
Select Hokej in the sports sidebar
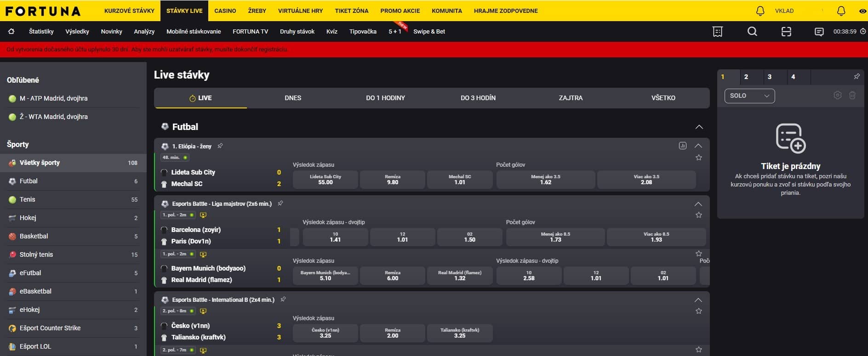pos(74,218)
